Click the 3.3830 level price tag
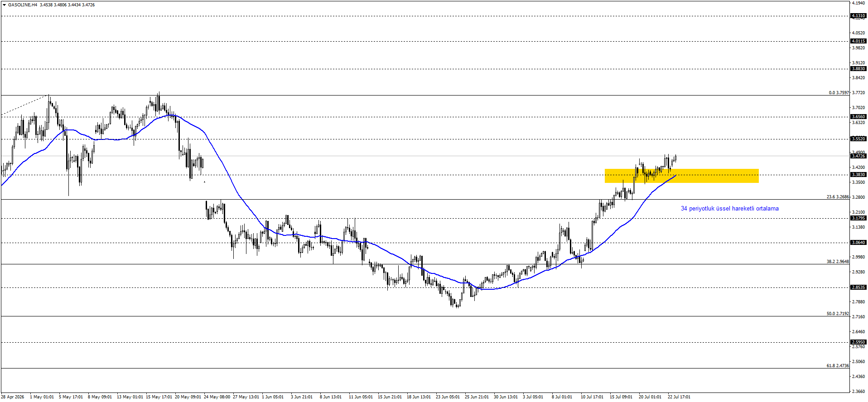Viewport: 868px width, 402px height. [858, 175]
